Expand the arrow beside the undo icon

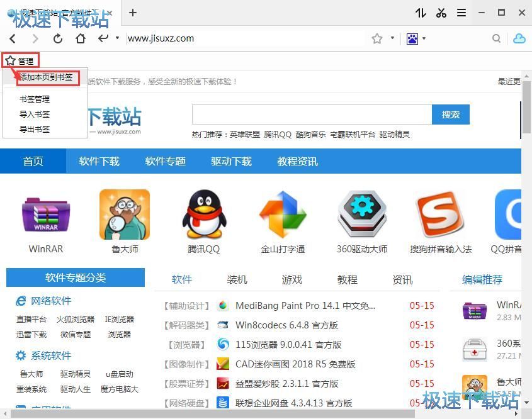pyautogui.click(x=117, y=38)
